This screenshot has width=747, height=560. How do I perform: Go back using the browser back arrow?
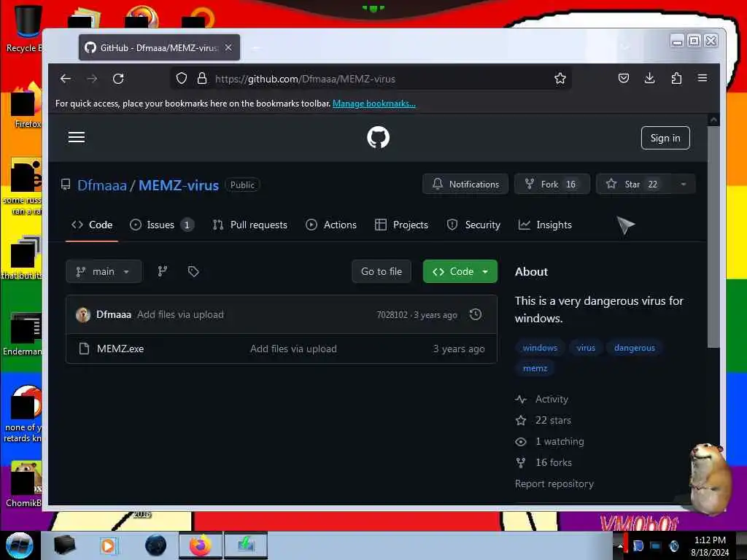coord(65,79)
